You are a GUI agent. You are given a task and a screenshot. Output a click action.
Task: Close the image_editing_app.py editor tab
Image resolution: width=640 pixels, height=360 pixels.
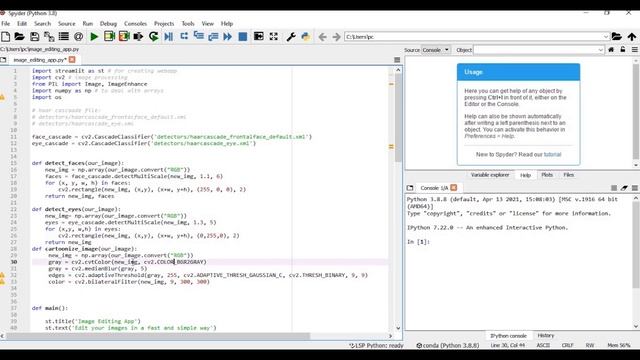coord(72,60)
